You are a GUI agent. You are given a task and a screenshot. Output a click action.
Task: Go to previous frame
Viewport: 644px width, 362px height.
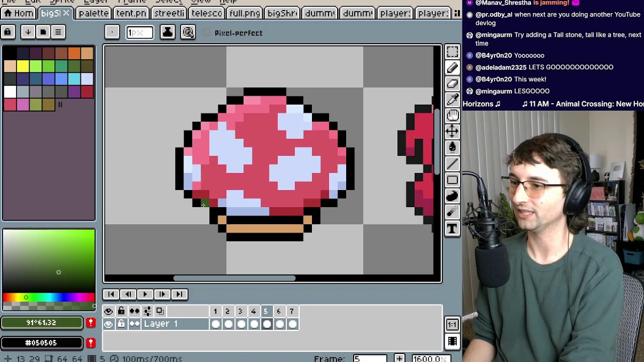pyautogui.click(x=128, y=294)
